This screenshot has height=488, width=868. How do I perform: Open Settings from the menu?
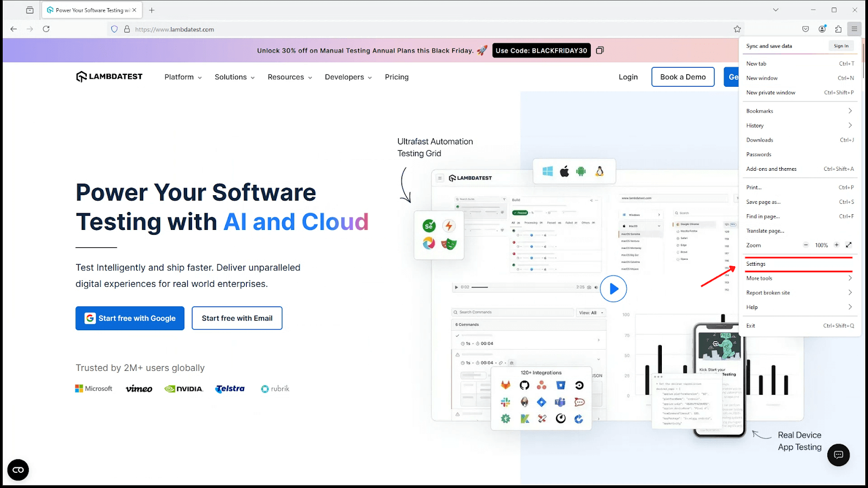pos(800,264)
